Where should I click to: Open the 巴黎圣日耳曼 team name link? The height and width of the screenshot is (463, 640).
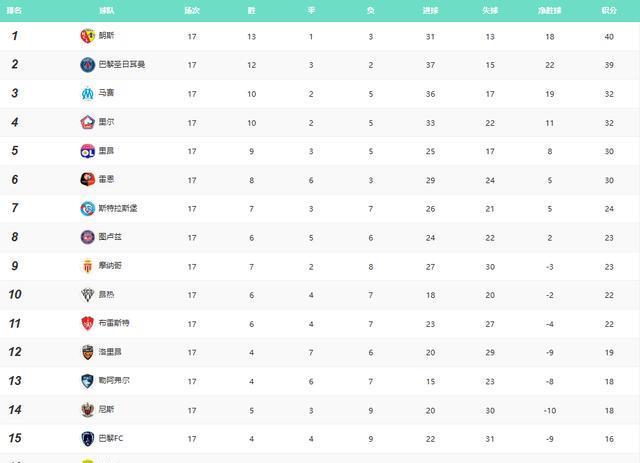(x=121, y=65)
